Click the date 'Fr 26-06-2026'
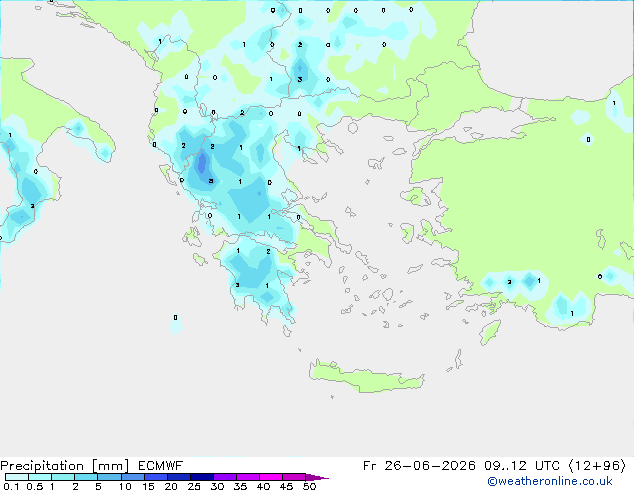Viewport: 634px width, 490px height. point(419,466)
